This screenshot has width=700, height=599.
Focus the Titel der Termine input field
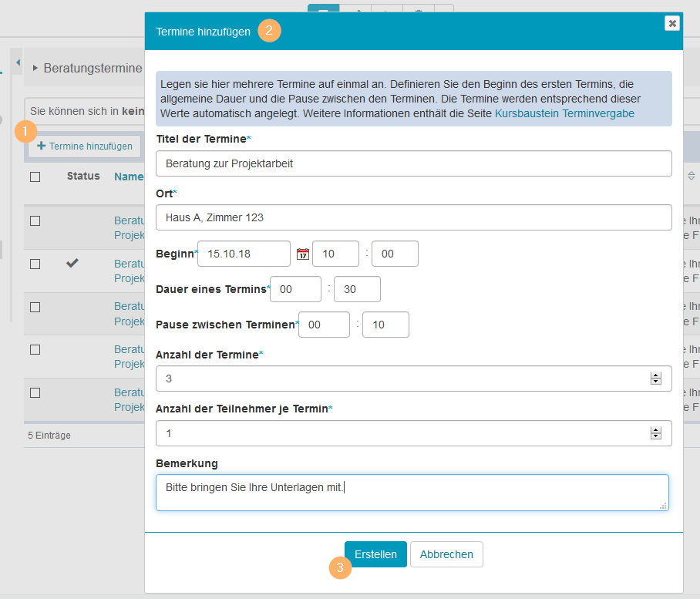[x=413, y=163]
